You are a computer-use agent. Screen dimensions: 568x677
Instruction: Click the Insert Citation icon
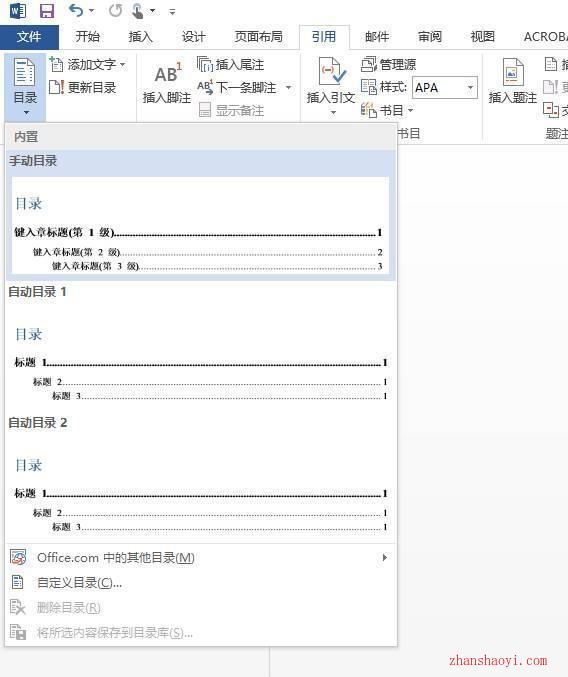pyautogui.click(x=331, y=71)
